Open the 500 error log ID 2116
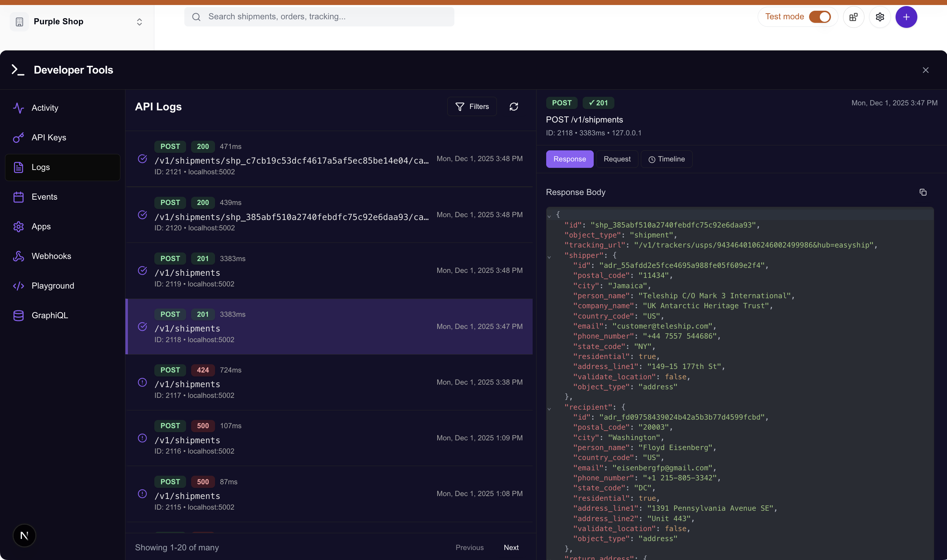 (x=329, y=438)
